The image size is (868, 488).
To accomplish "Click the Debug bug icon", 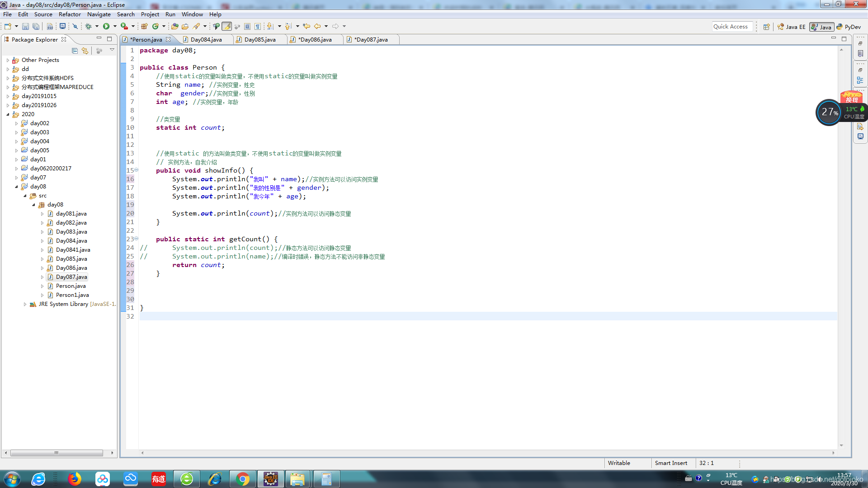I will click(x=89, y=26).
